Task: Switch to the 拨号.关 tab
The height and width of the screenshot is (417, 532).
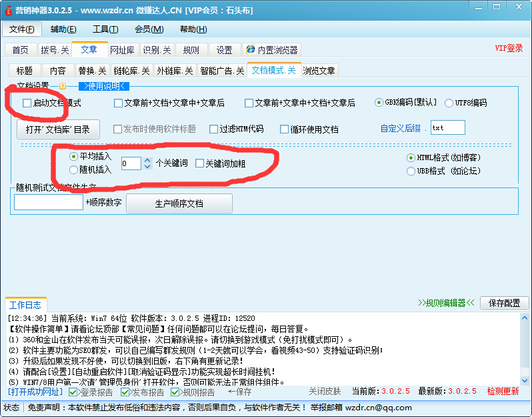Action: coord(55,50)
